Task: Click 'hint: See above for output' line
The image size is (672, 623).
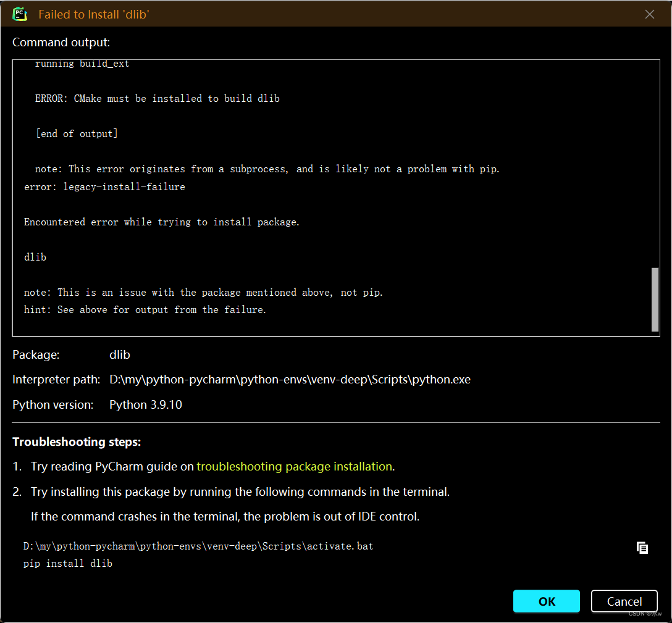Action: pos(145,310)
